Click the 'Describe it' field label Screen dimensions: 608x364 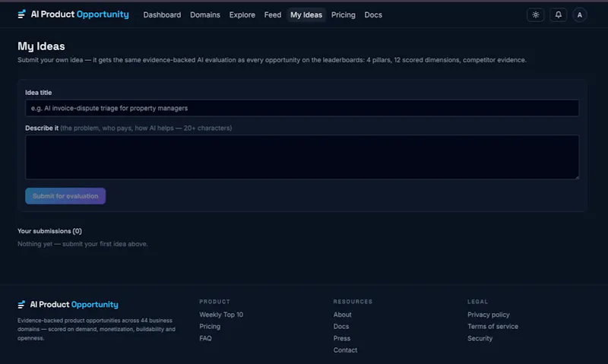pos(42,128)
